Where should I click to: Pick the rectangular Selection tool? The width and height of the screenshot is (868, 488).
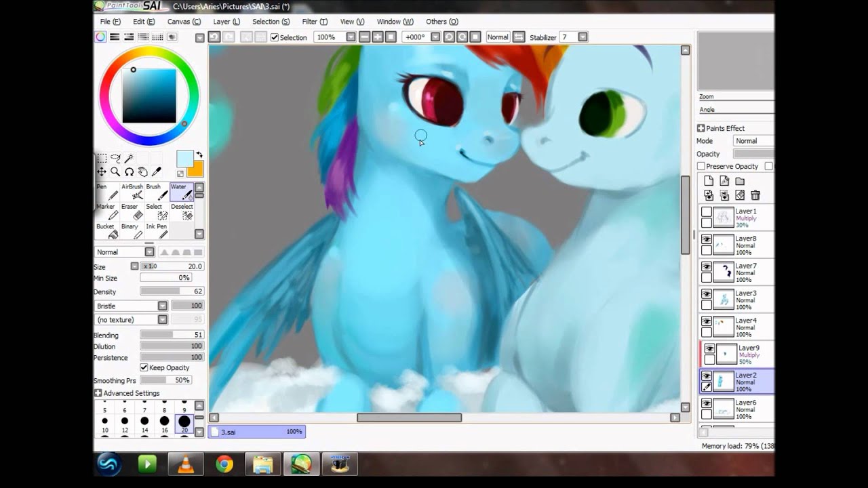(102, 159)
